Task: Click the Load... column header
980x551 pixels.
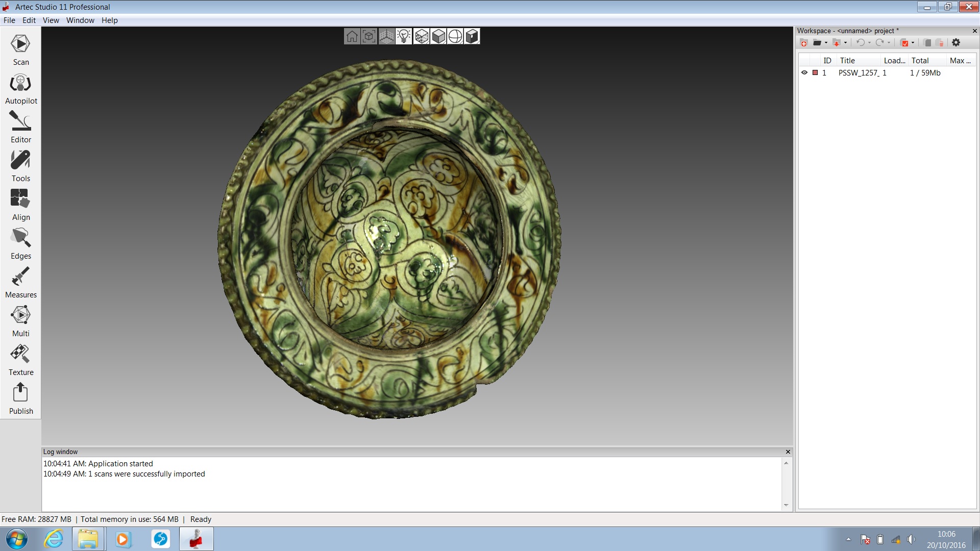Action: (894, 61)
